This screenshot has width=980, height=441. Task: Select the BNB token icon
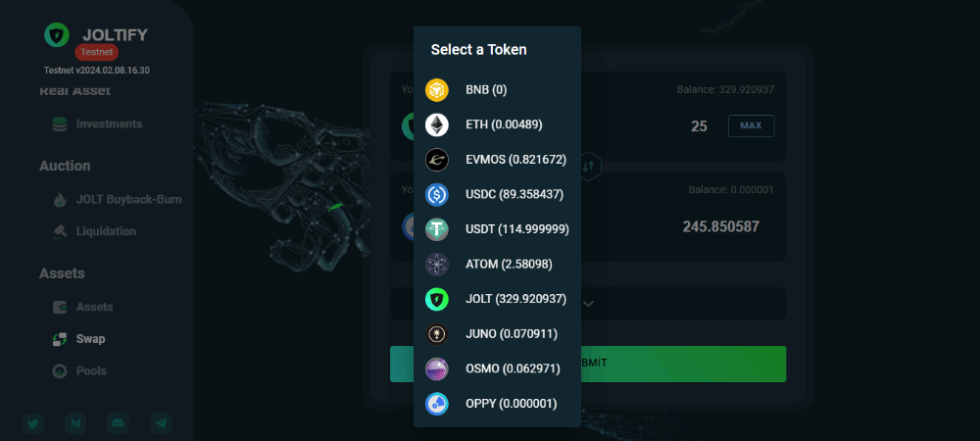click(x=437, y=90)
